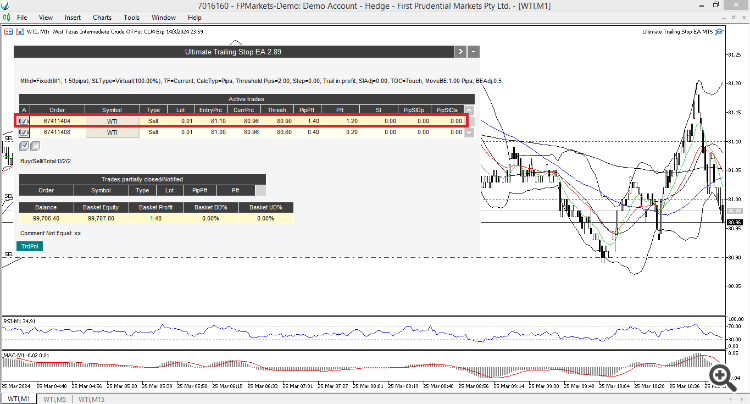Click the 'CurrPrc' column header
This screenshot has height=404, width=750.
tap(244, 110)
